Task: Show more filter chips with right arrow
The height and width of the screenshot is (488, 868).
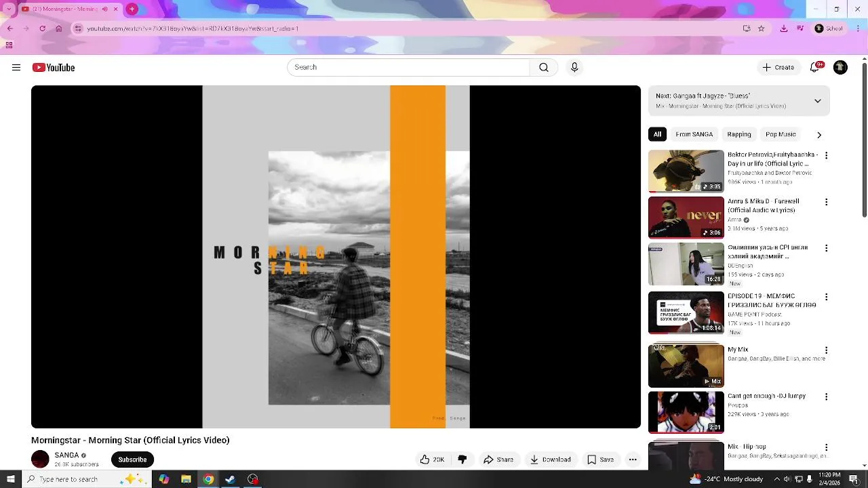Action: click(x=819, y=135)
